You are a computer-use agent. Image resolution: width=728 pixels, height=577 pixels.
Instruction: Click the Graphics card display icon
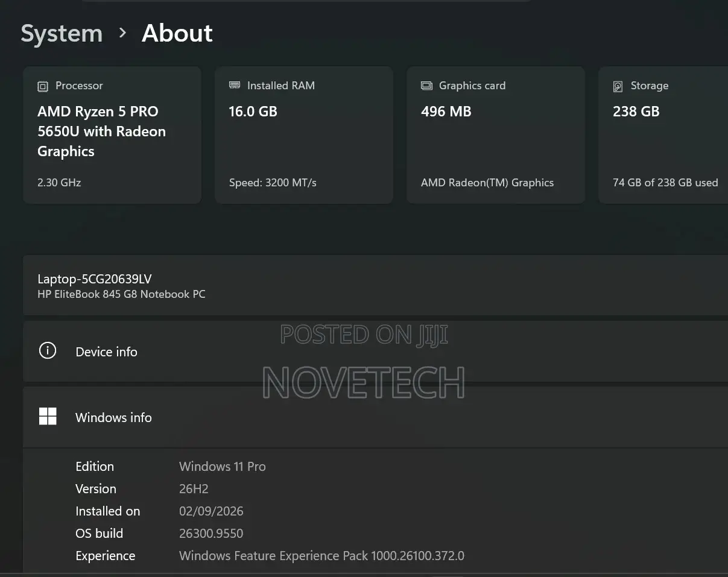(x=426, y=86)
